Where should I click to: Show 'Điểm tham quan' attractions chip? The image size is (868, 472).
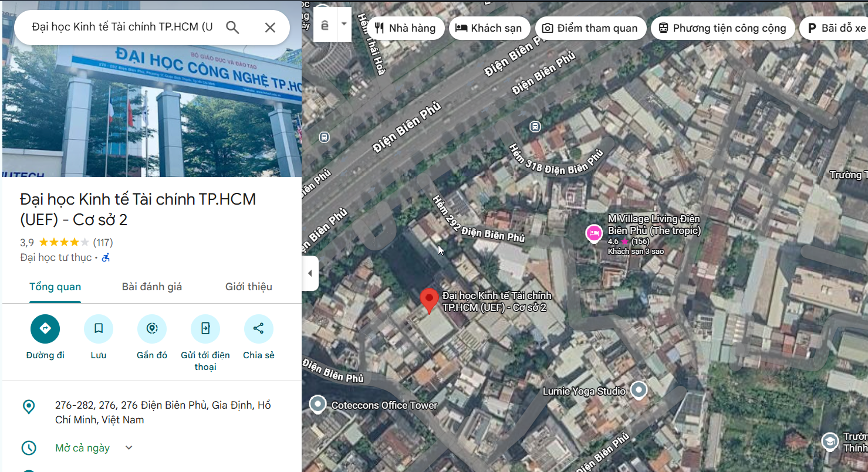[590, 28]
